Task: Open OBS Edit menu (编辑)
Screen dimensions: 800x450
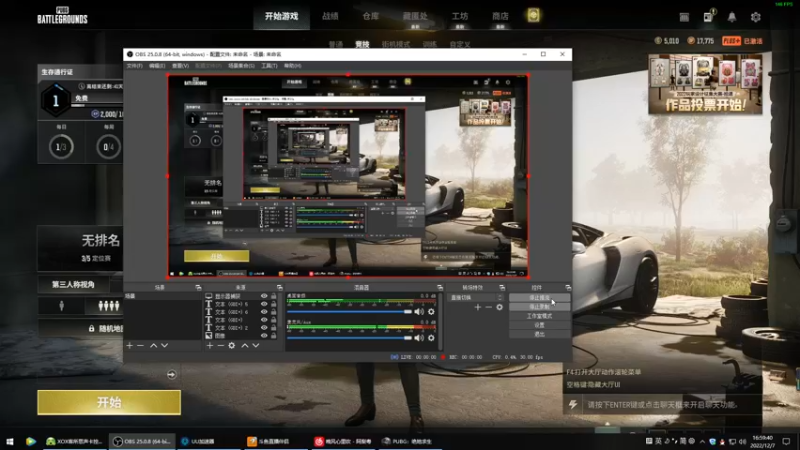Action: [x=157, y=66]
